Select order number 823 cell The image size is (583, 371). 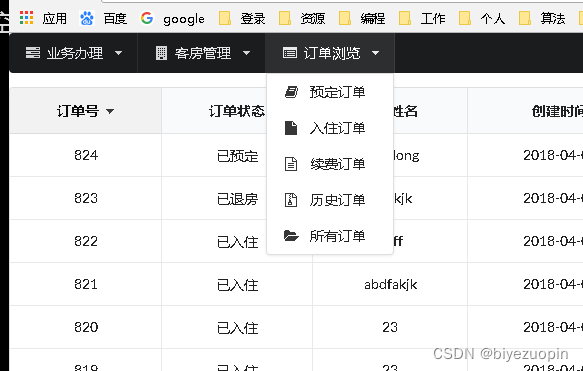tap(86, 198)
